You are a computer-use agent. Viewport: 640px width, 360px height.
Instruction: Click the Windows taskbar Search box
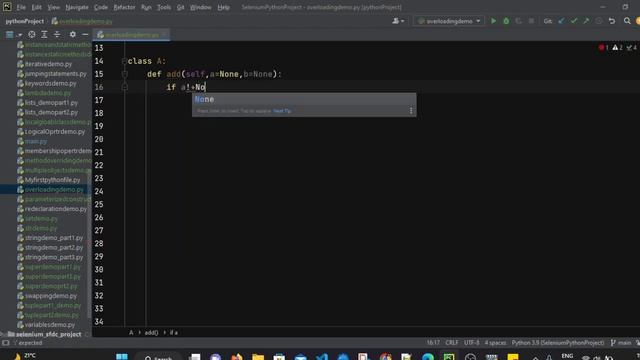tap(158, 357)
